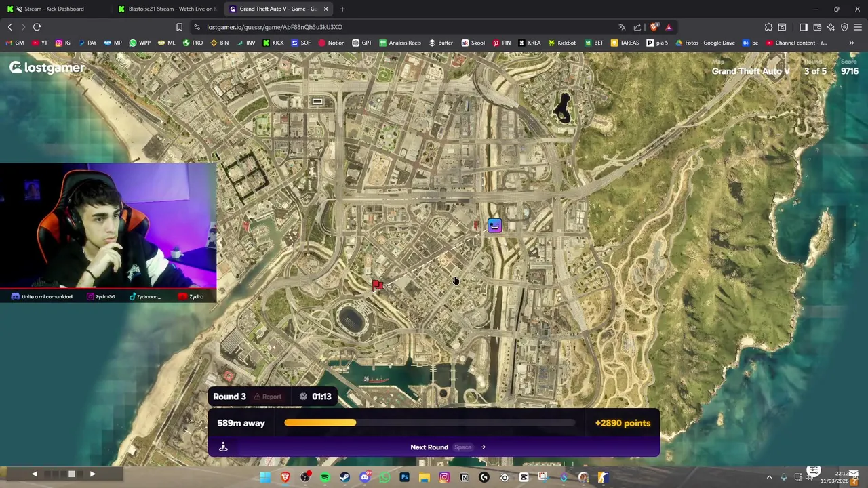This screenshot has height=488, width=868.
Task: Open WhatsApp from the taskbar
Action: [x=384, y=478]
